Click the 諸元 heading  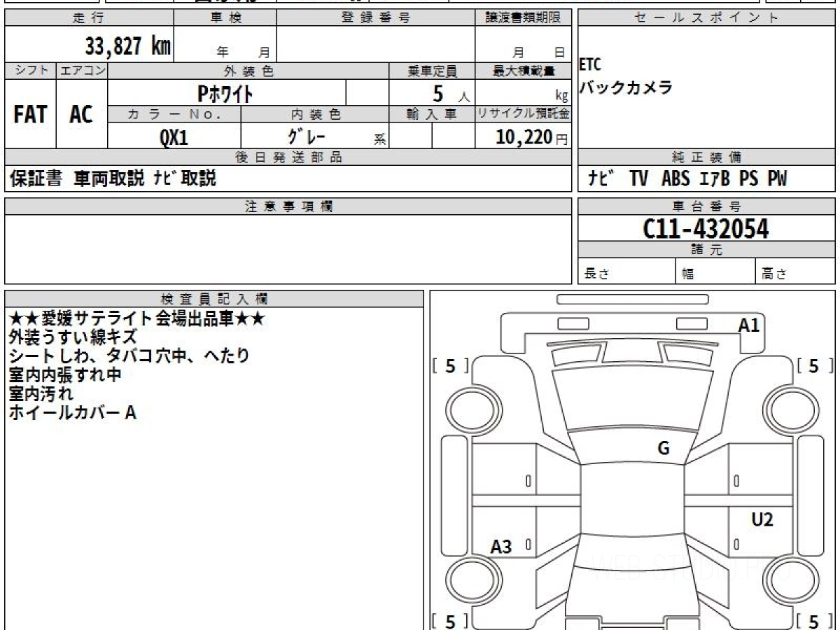pyautogui.click(x=707, y=250)
